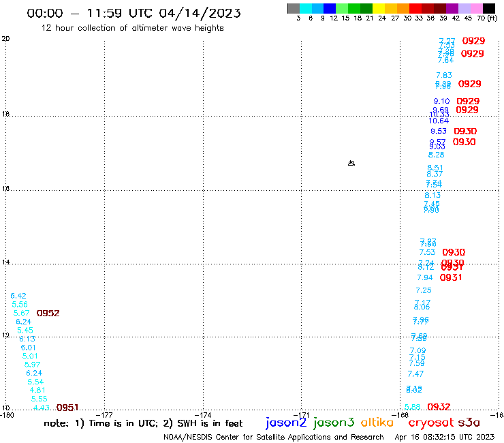504x443 pixels.
Task: Click the dark red time stamp 0951
Action: 67,408
